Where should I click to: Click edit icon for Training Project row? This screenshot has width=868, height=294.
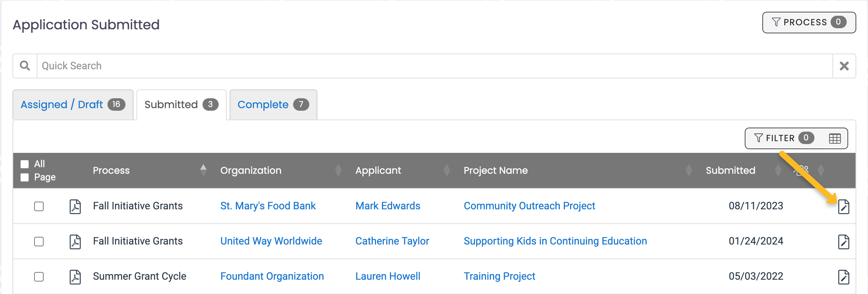(843, 277)
